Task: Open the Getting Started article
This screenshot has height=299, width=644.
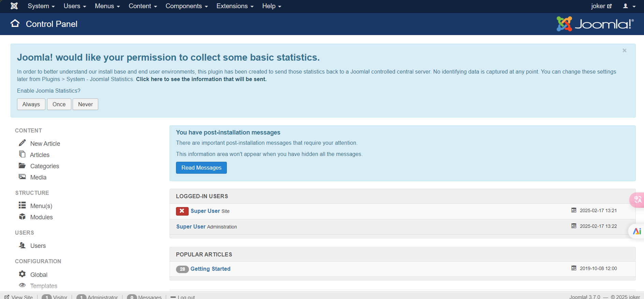Action: (210, 269)
